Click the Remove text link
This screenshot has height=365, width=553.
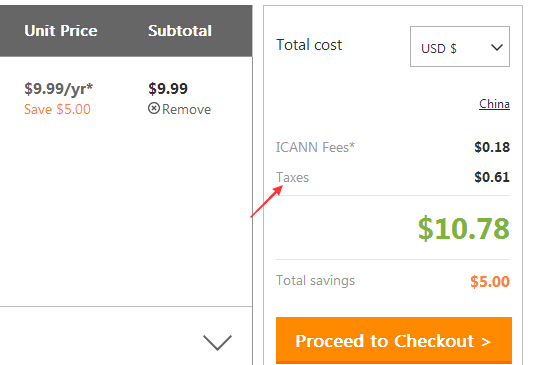click(x=186, y=109)
